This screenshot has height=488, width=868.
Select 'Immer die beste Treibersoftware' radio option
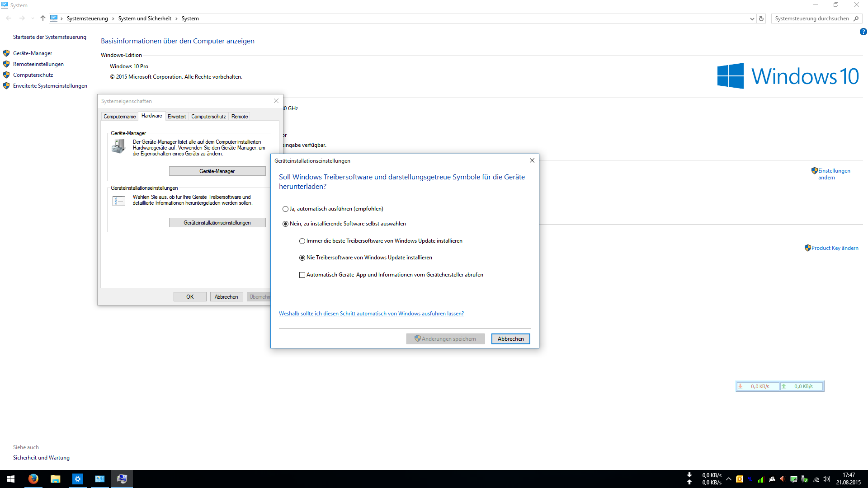pyautogui.click(x=302, y=241)
